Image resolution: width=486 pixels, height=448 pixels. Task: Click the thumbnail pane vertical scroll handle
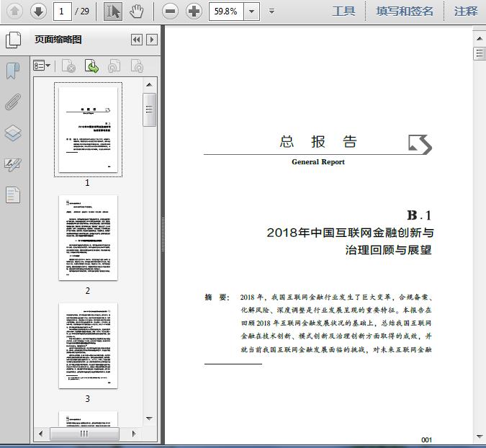pyautogui.click(x=149, y=109)
